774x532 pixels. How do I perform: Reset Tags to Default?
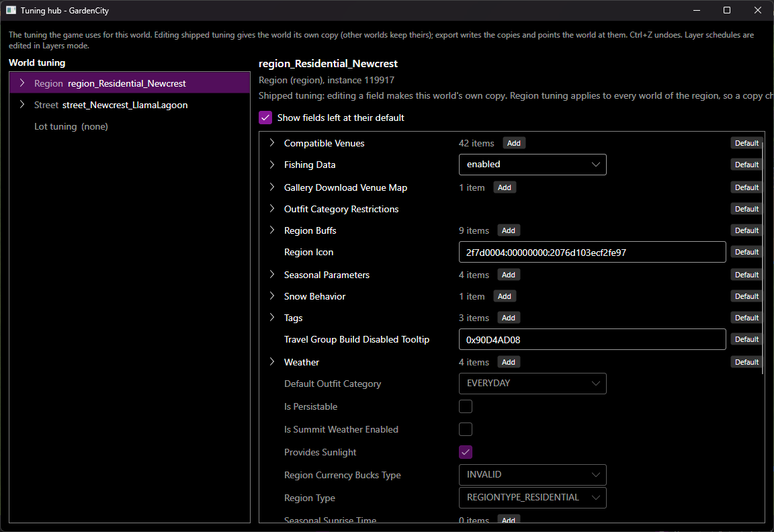[x=746, y=318]
